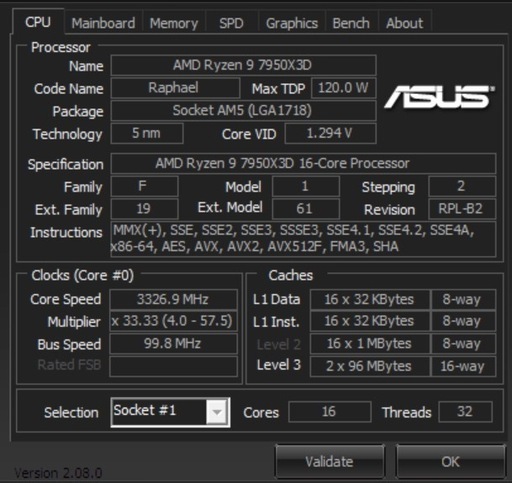Open the Memory tab
512x483 pixels.
pyautogui.click(x=174, y=23)
